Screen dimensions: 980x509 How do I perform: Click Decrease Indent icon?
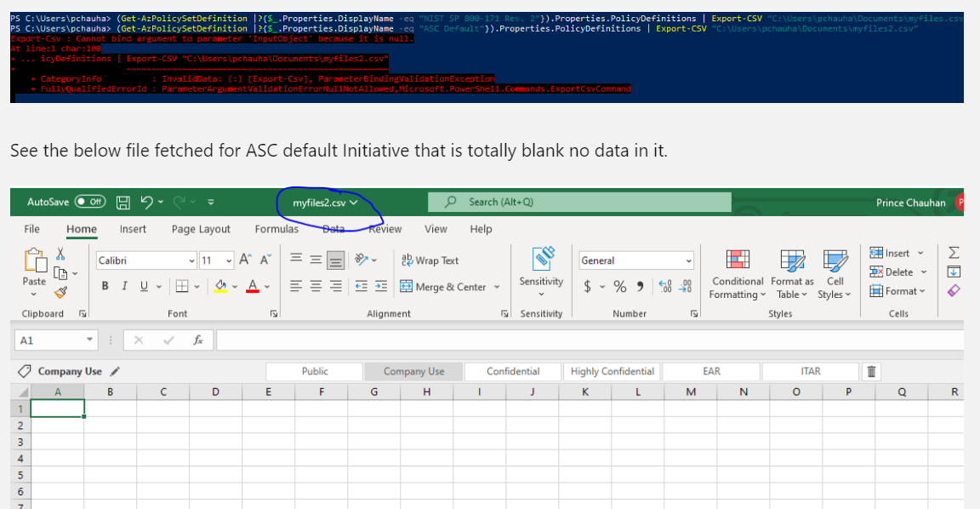(x=362, y=286)
